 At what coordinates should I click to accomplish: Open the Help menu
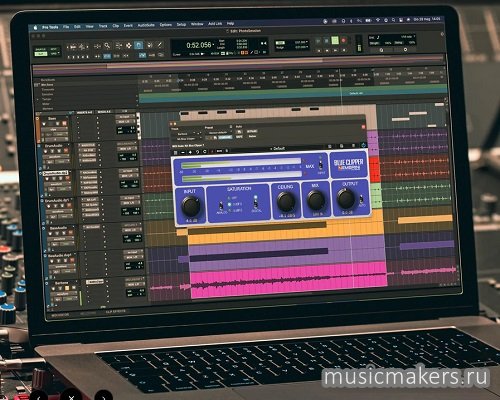(x=230, y=24)
